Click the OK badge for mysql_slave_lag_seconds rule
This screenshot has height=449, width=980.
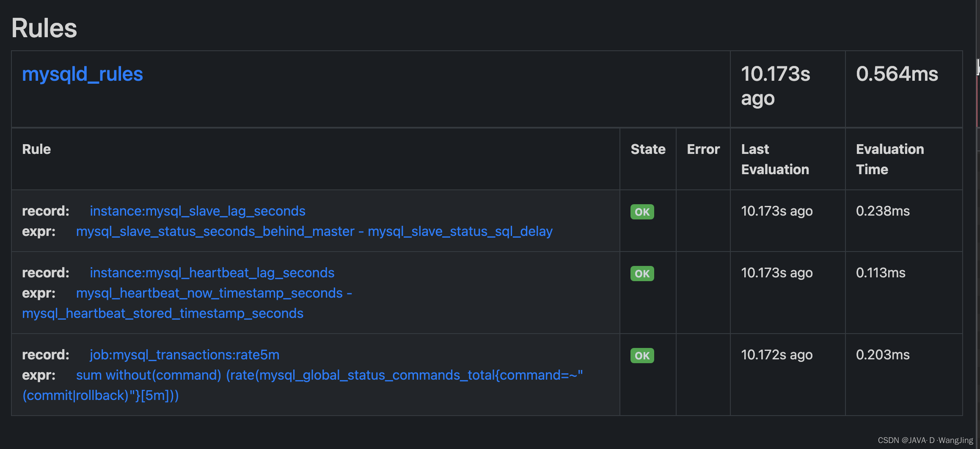click(x=641, y=211)
